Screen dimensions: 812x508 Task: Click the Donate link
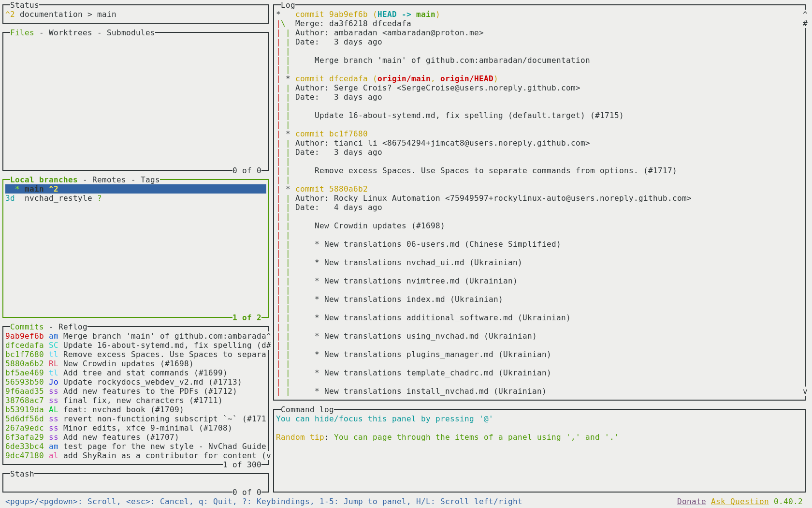coord(691,502)
